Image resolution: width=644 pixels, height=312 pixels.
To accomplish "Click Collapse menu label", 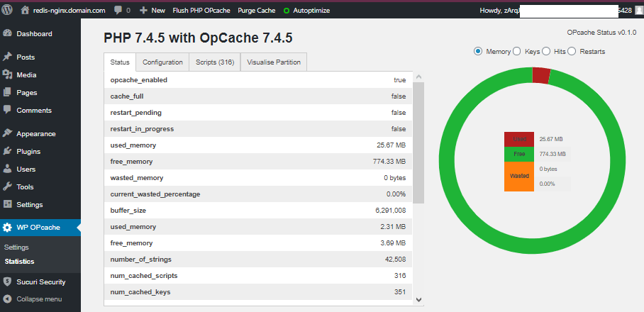I will (x=39, y=299).
